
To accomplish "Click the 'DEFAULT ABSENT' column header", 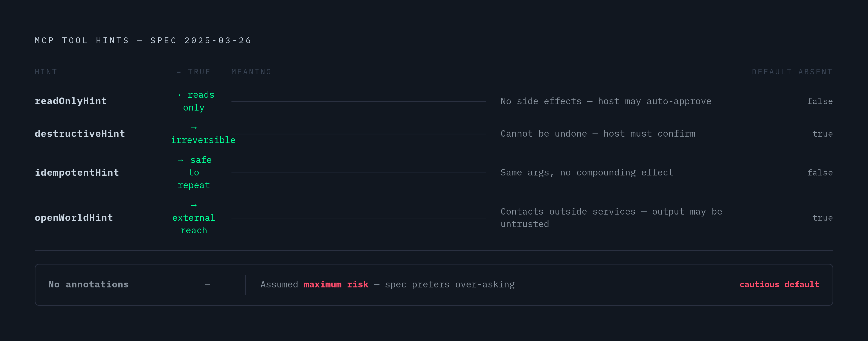I will click(x=792, y=72).
